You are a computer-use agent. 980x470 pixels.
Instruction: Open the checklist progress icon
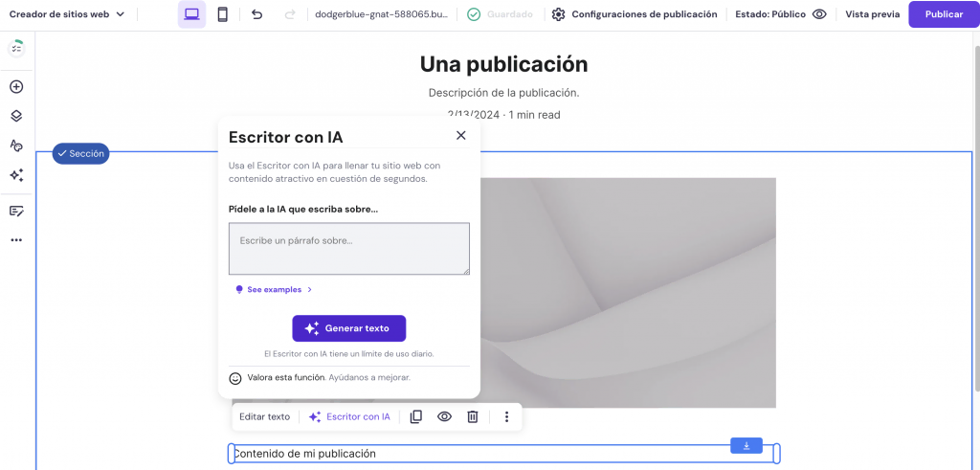pos(16,49)
